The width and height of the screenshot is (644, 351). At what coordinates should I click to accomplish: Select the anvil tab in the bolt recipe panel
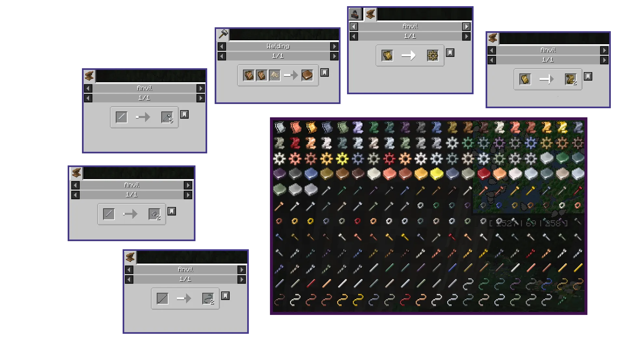pos(89,76)
